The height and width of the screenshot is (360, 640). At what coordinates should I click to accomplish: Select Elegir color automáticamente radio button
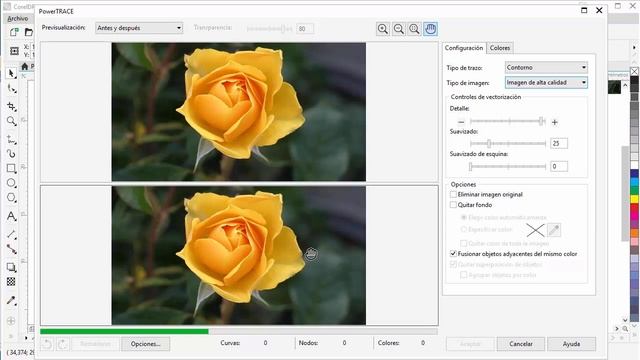coord(464,218)
